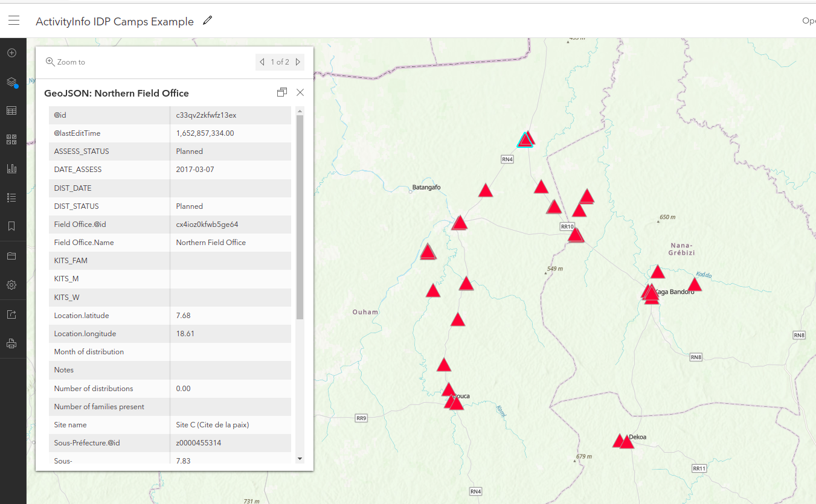Click the DATE_ASSESS value 2017-03-07
Image resolution: width=816 pixels, height=504 pixels.
point(195,170)
